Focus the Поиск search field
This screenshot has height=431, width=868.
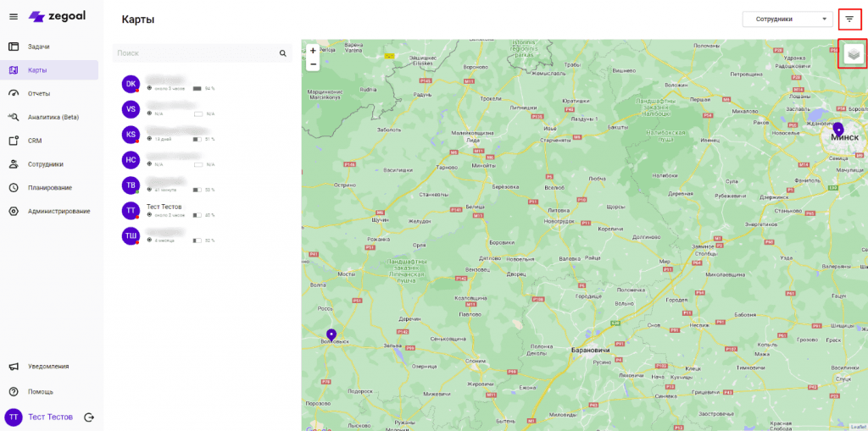[x=195, y=53]
